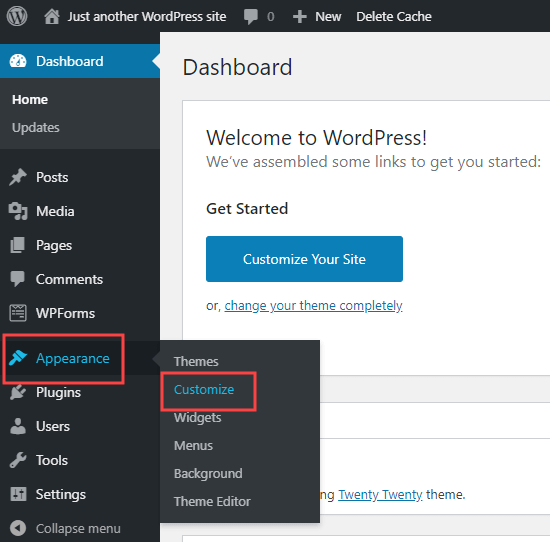Image resolution: width=550 pixels, height=542 pixels.
Task: Click the Media camera-and-note icon
Action: click(18, 211)
